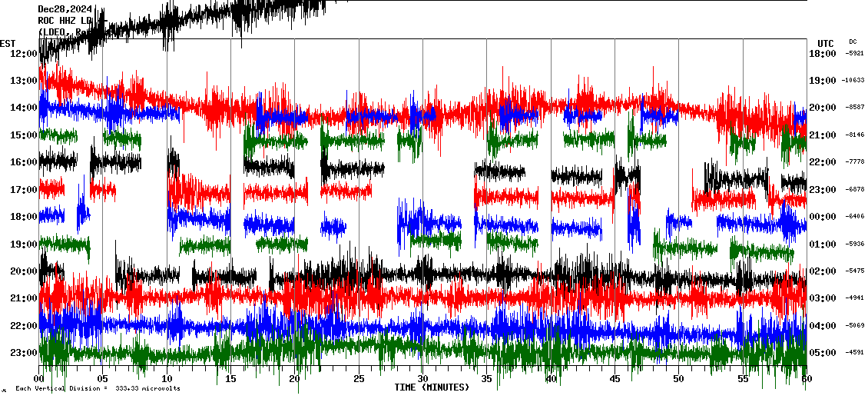Click the UTC axis heading
Viewport: 868px width, 399px height.
(826, 43)
